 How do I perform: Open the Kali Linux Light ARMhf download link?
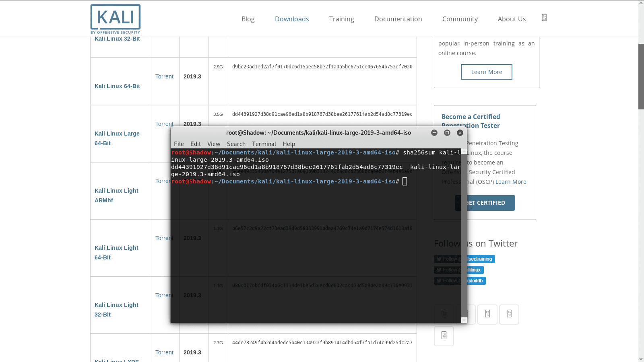coord(116,195)
